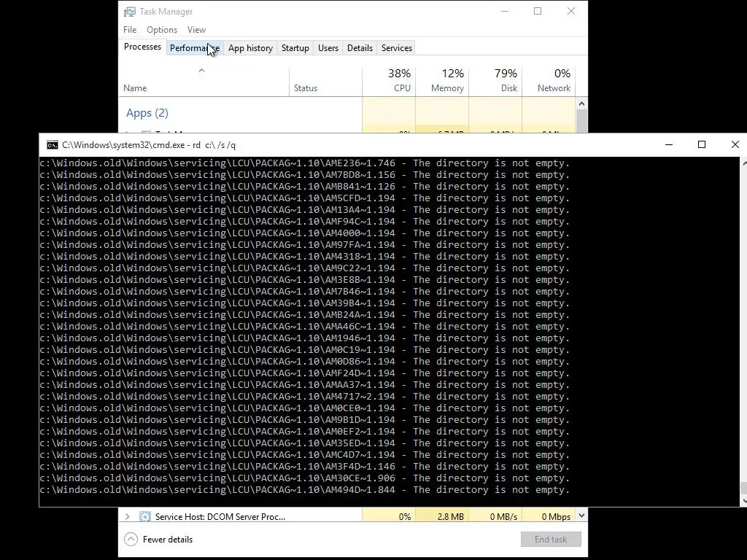Maximize the Task Manager window

click(538, 12)
